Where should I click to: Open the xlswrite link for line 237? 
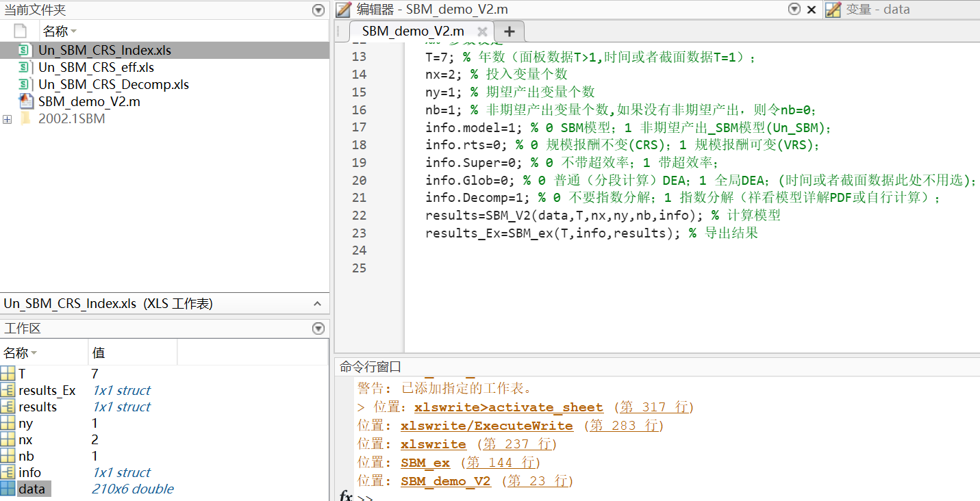click(x=434, y=444)
